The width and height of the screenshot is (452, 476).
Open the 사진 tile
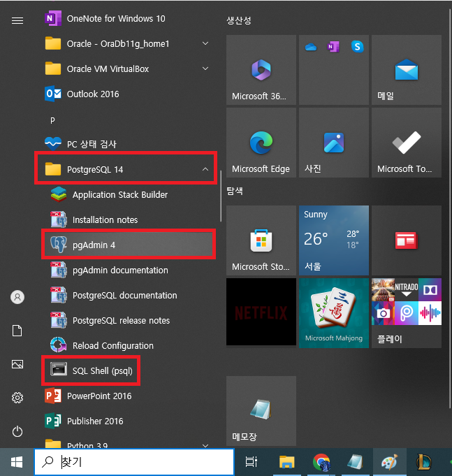[x=334, y=143]
